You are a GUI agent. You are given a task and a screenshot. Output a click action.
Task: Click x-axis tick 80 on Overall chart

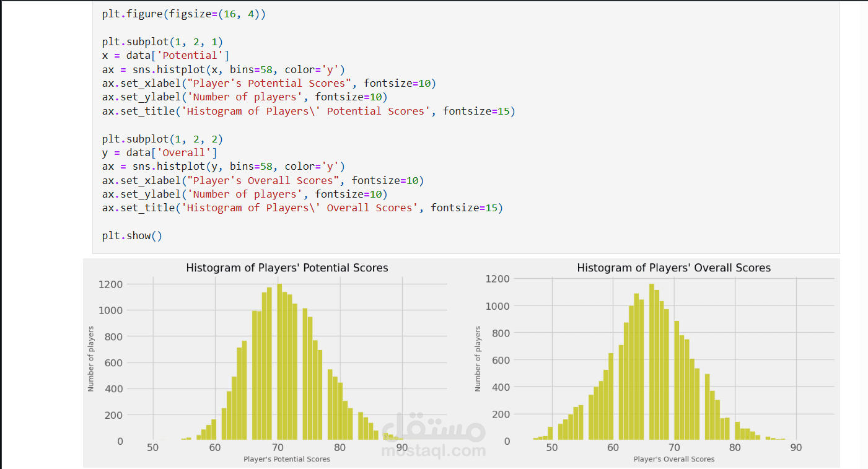coord(735,447)
